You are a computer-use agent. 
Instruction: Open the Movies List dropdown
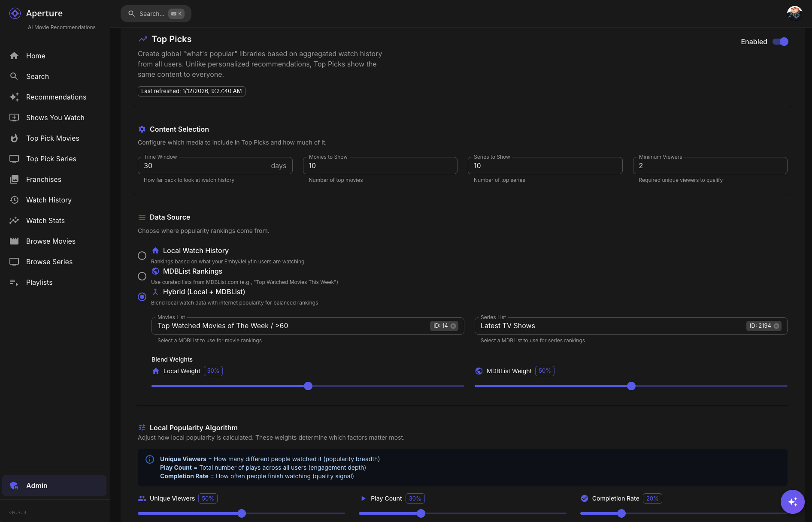click(292, 326)
